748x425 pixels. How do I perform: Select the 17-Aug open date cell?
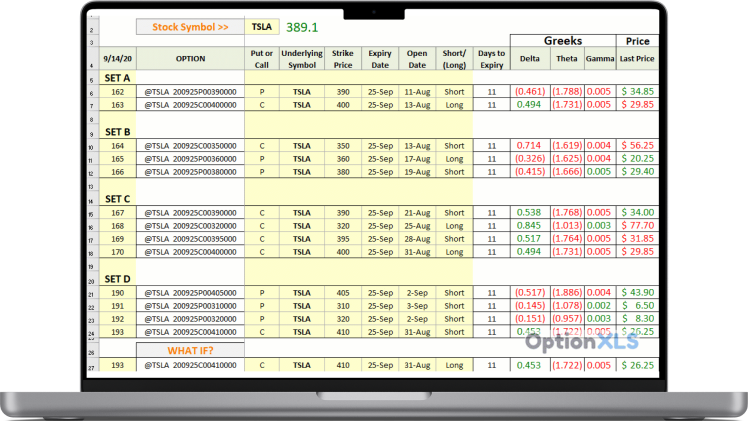417,159
